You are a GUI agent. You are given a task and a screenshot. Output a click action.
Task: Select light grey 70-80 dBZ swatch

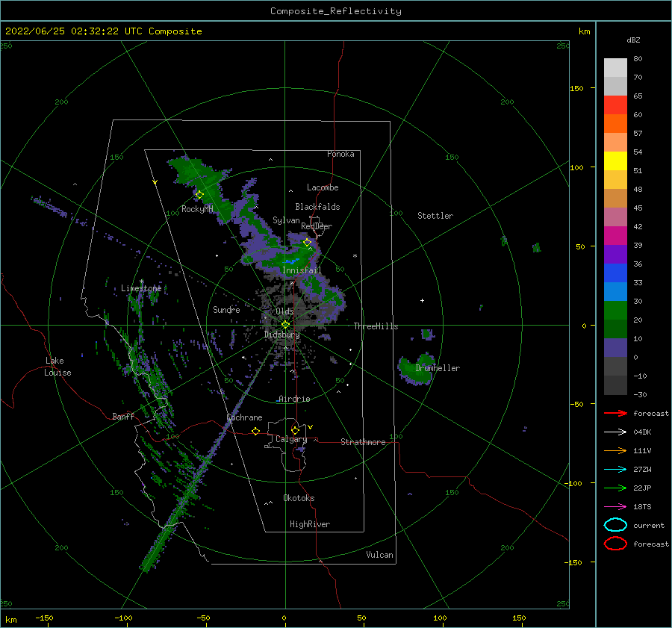tap(615, 68)
